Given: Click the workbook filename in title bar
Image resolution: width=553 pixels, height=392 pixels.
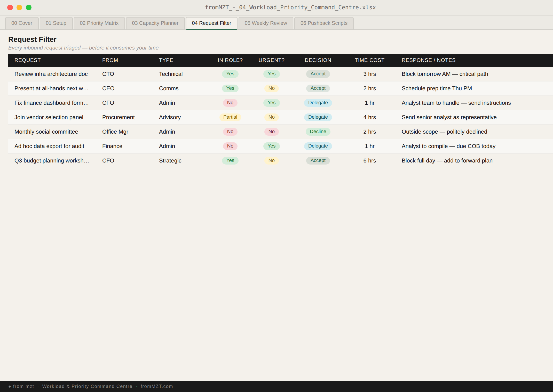Looking at the screenshot, I should [290, 7].
